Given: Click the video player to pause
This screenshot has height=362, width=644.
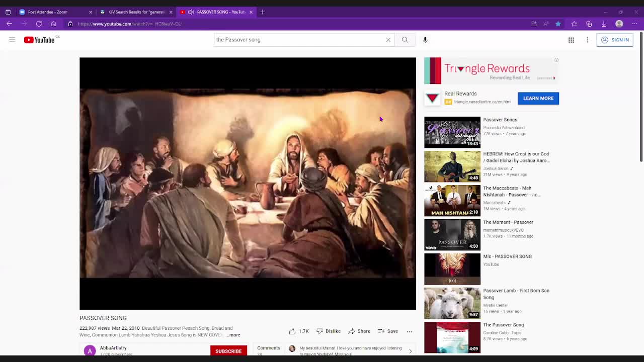Looking at the screenshot, I should click(248, 184).
